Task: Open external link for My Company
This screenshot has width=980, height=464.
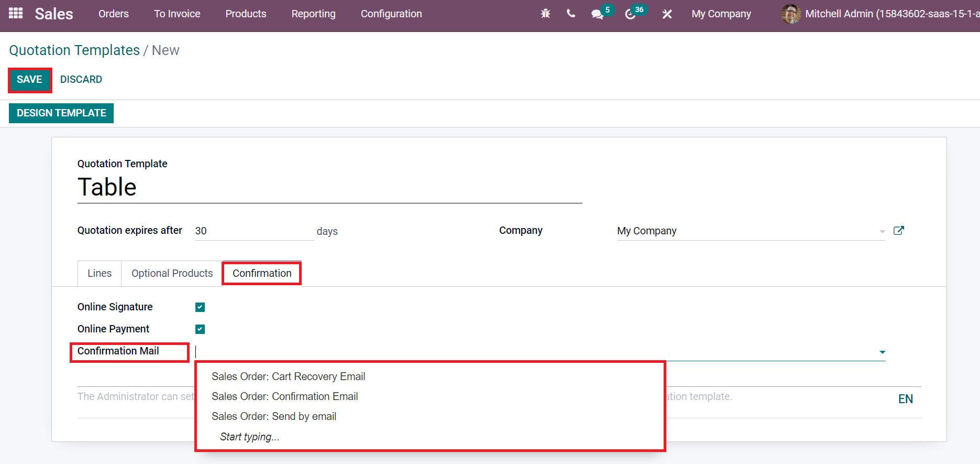Action: point(899,231)
